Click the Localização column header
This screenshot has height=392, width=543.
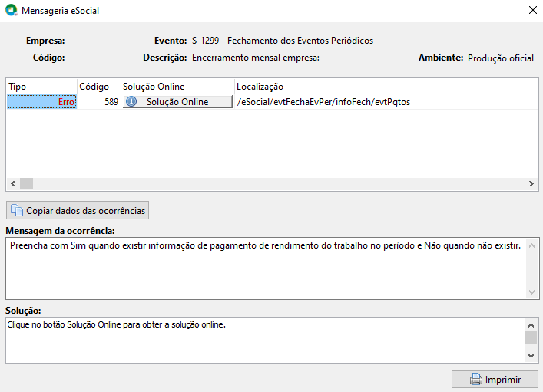click(x=386, y=87)
